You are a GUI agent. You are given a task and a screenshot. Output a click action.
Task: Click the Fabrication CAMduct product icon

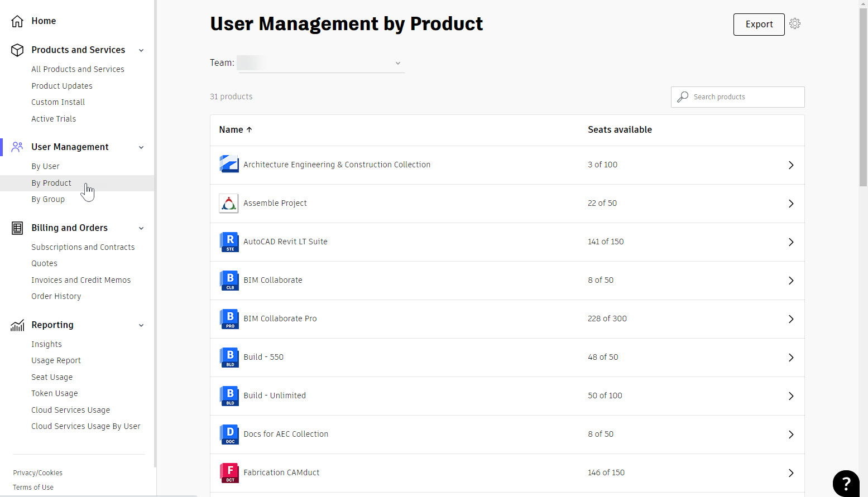point(229,472)
